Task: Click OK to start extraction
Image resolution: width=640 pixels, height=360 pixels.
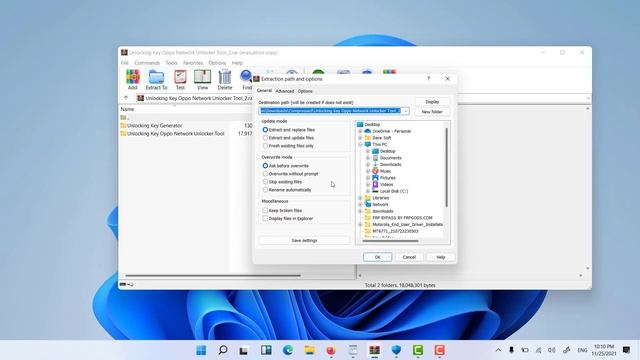Action: click(378, 257)
